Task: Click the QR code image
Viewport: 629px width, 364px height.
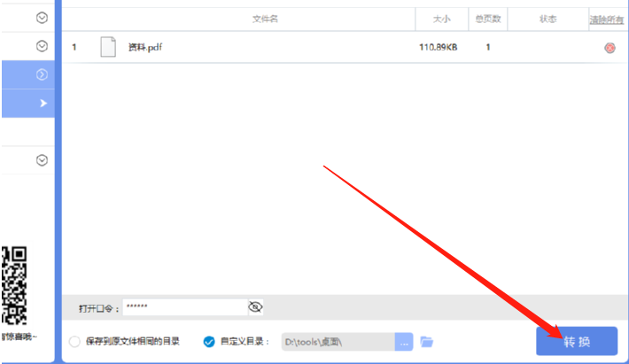Action: pyautogui.click(x=14, y=285)
